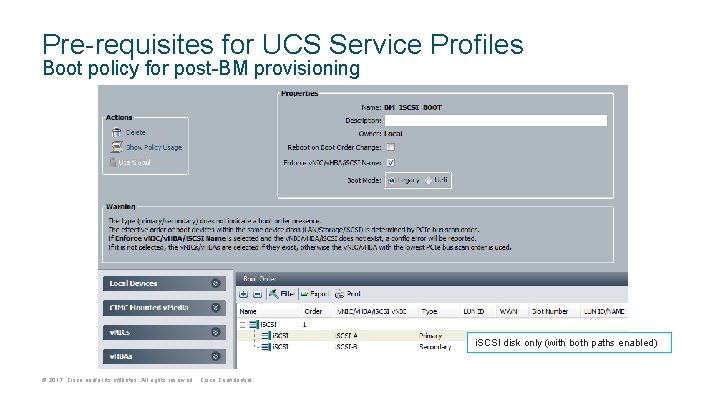Expand the vNICs panel chevron

pos(215,332)
